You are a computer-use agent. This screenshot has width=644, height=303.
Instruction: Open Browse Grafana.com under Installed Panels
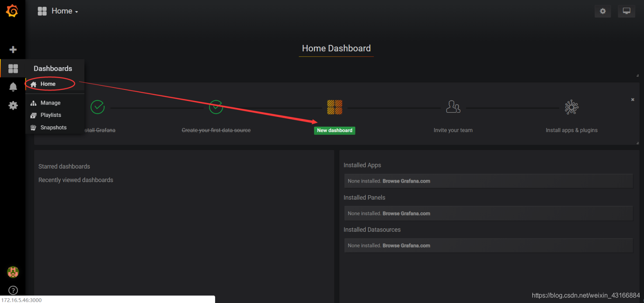tap(406, 214)
